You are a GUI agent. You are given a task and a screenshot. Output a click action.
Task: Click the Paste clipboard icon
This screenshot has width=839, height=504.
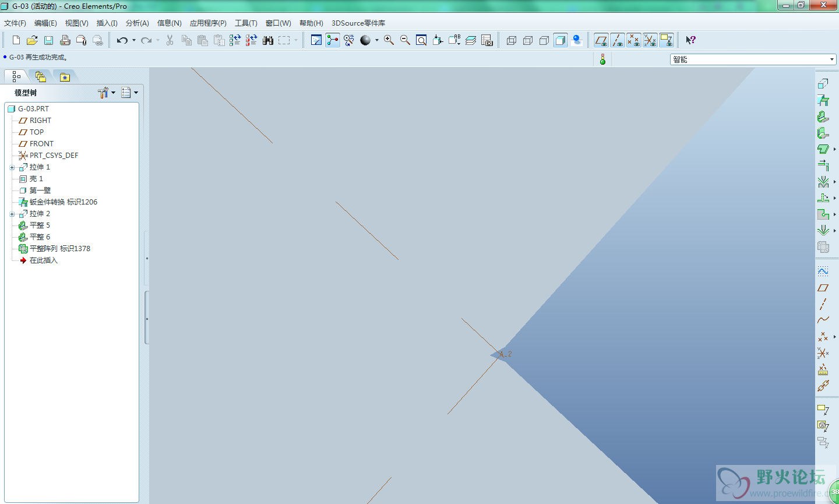203,40
